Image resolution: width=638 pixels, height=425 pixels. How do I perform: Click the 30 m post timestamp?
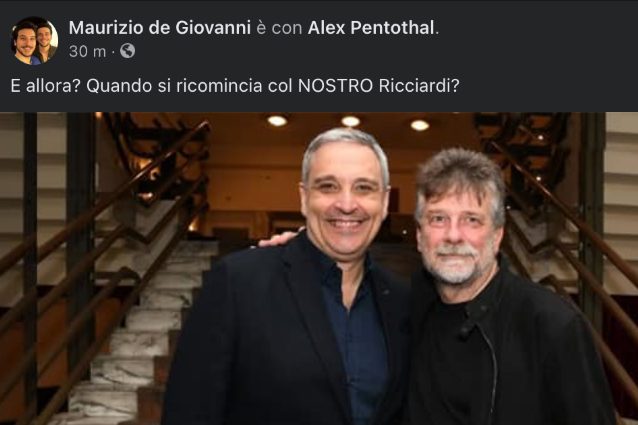click(x=87, y=51)
